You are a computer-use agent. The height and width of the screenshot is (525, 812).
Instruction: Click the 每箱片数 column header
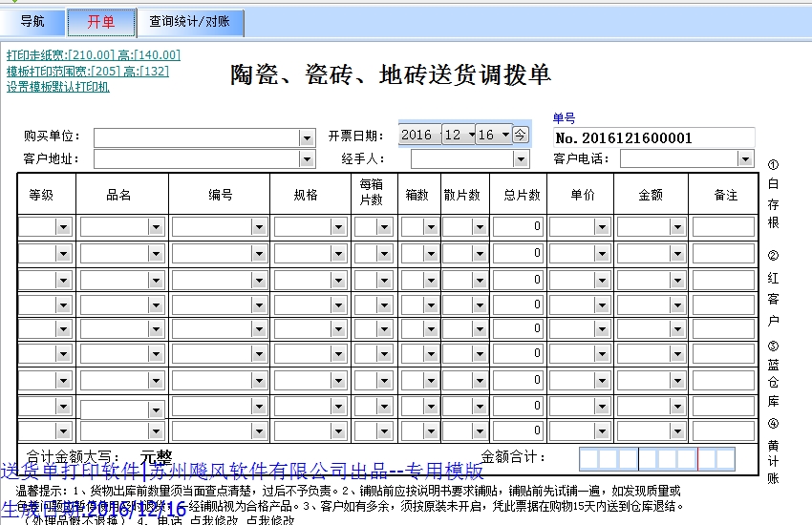(x=371, y=192)
